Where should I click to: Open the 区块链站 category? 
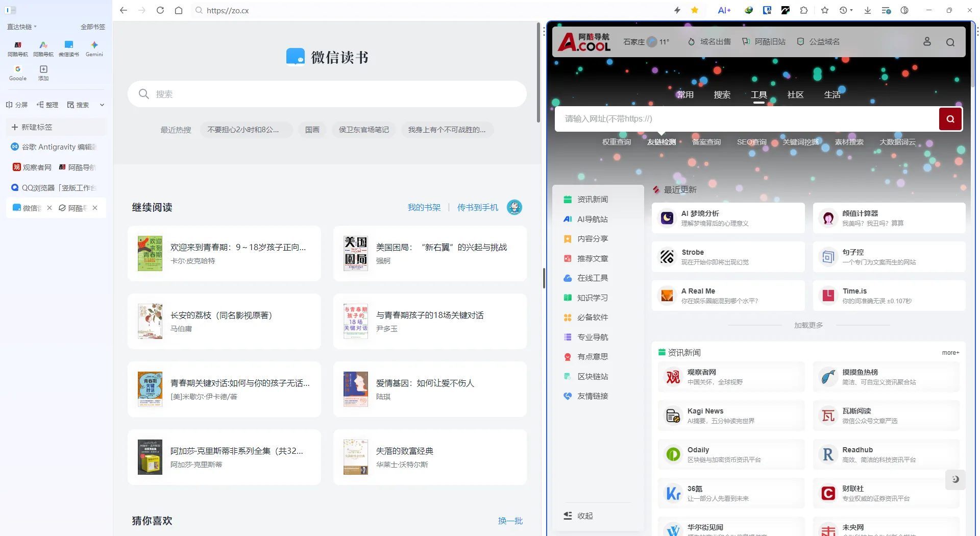tap(592, 376)
